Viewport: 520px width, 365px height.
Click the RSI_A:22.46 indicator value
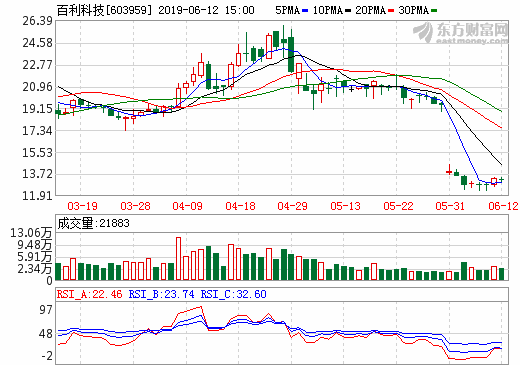(x=90, y=294)
